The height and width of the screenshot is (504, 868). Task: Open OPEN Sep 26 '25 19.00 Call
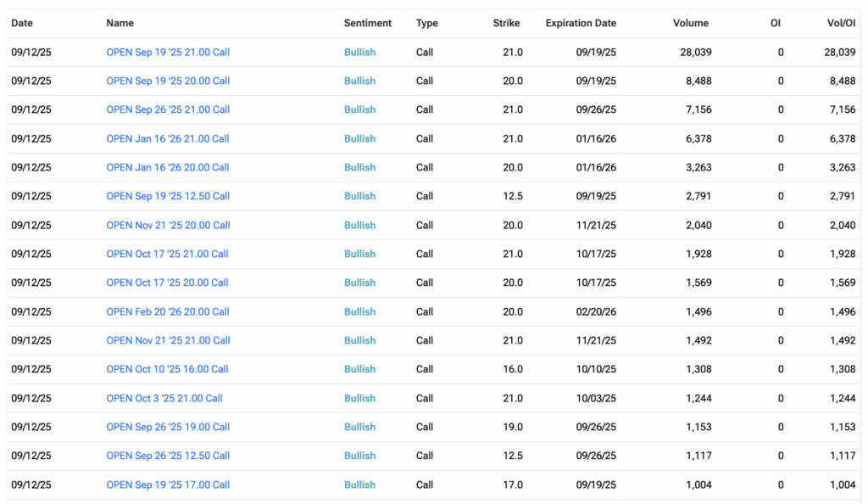click(x=168, y=427)
